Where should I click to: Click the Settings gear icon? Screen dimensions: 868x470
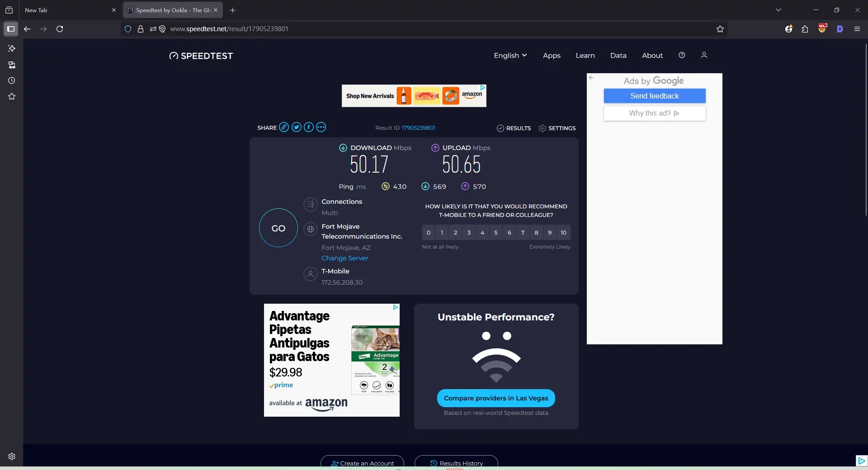[542, 128]
